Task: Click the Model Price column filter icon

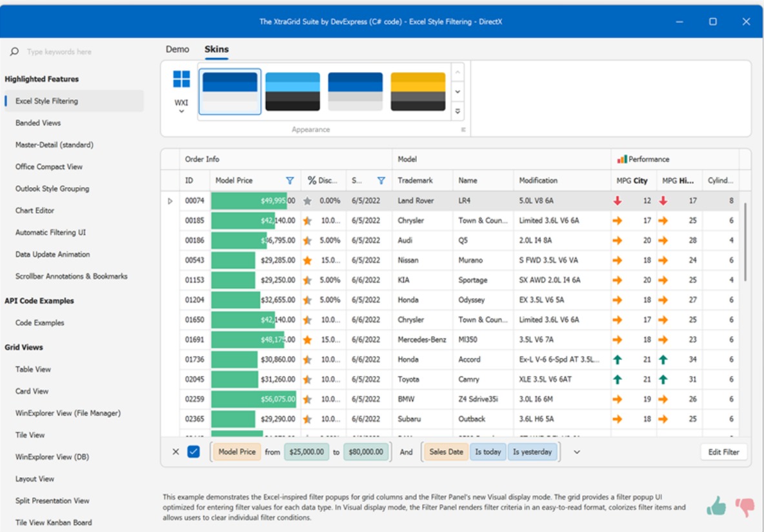Action: coord(290,181)
